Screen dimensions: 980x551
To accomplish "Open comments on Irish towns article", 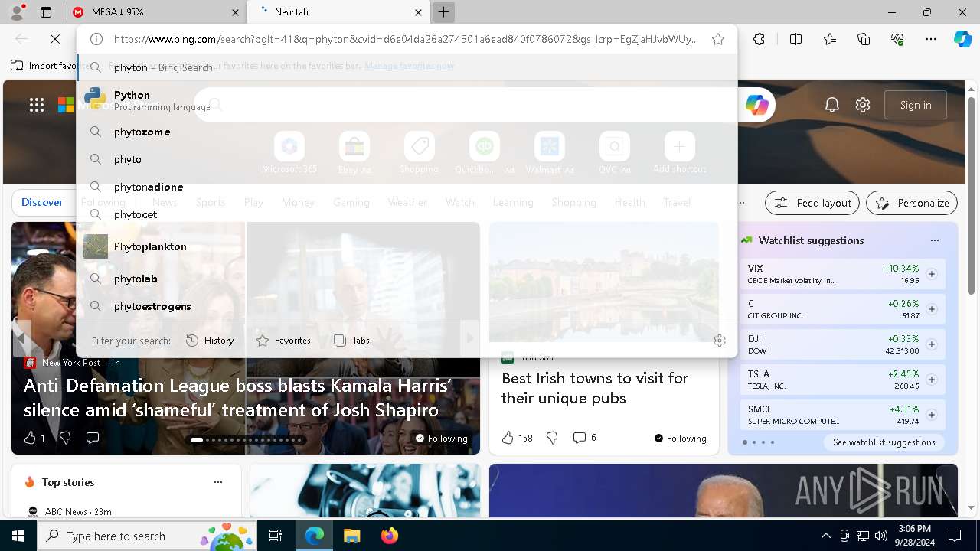I will pyautogui.click(x=584, y=438).
